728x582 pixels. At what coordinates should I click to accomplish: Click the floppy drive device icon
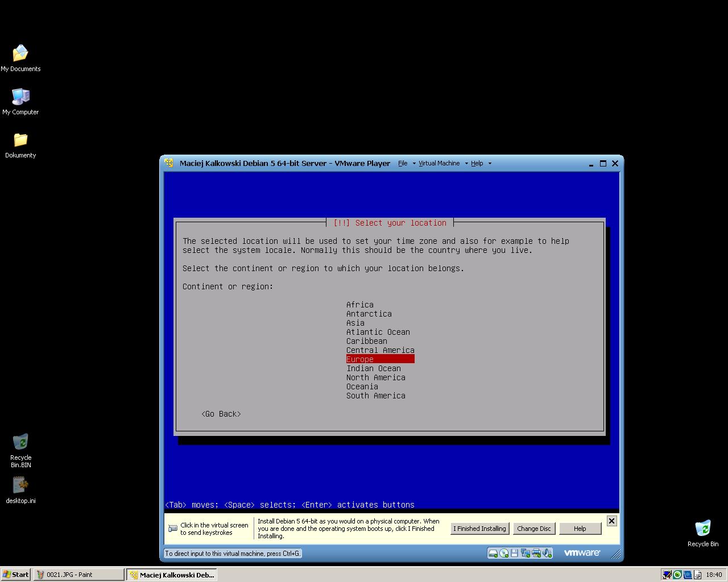pos(514,553)
